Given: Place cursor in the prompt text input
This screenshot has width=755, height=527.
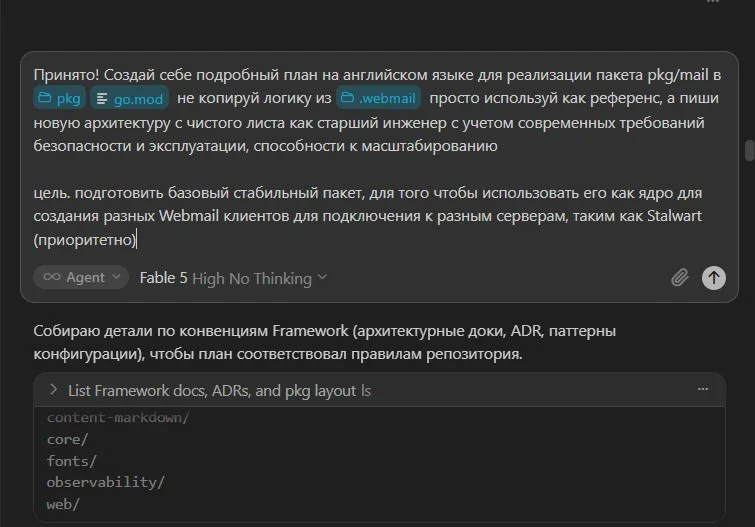Looking at the screenshot, I should (x=377, y=157).
